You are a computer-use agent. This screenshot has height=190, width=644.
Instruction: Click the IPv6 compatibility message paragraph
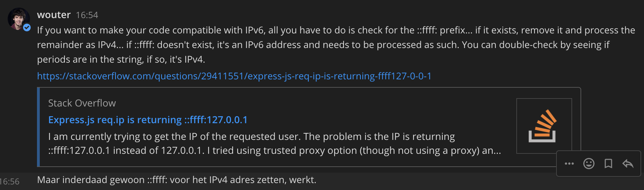[x=335, y=30]
